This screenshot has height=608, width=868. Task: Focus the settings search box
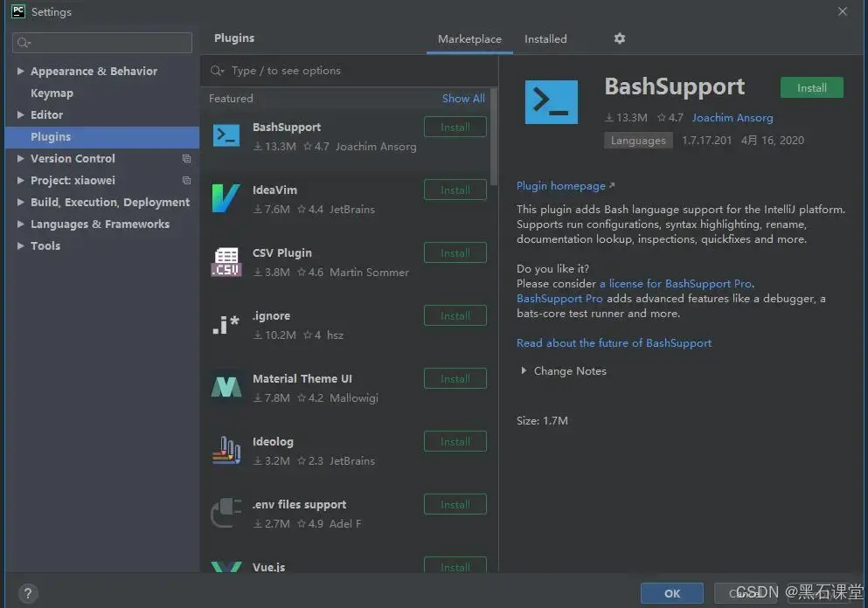click(102, 43)
